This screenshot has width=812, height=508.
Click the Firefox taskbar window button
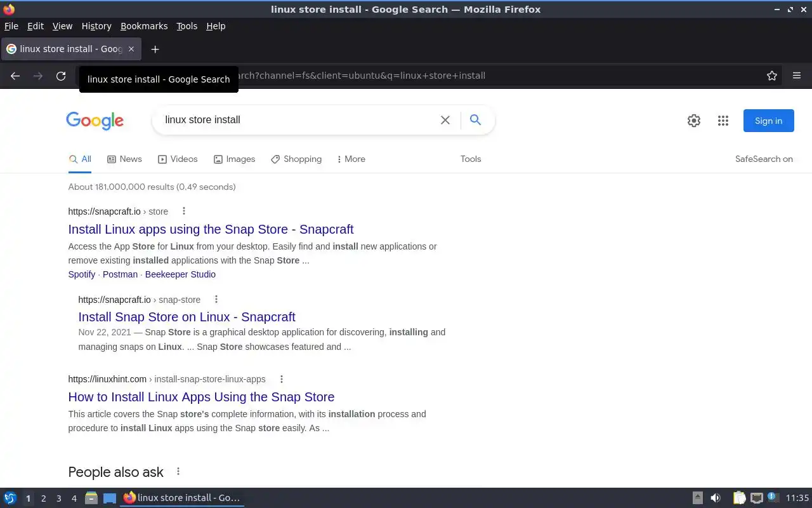(182, 498)
